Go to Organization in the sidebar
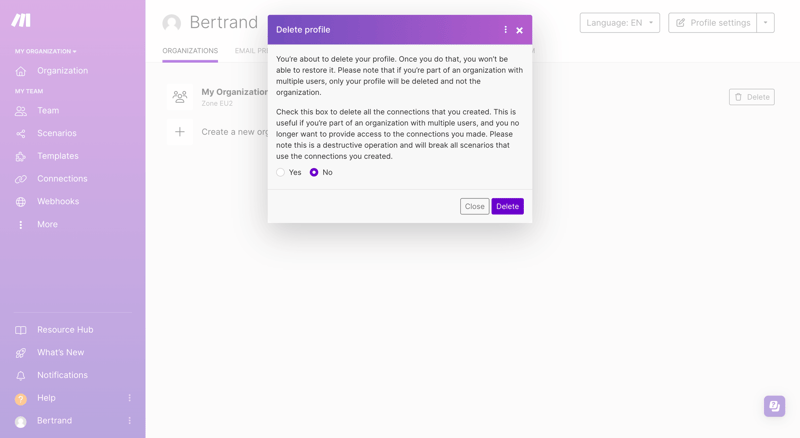Screen dimensions: 800x438 click(62, 71)
